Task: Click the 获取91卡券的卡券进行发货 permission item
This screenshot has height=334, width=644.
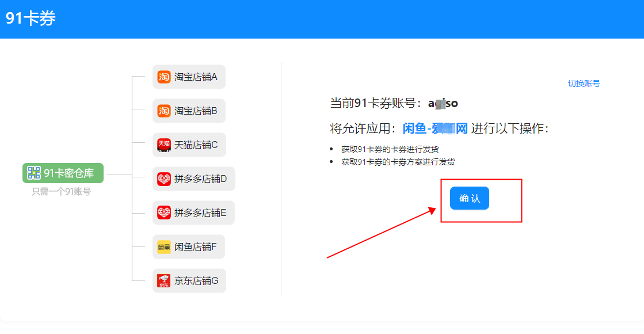Action: tap(390, 149)
